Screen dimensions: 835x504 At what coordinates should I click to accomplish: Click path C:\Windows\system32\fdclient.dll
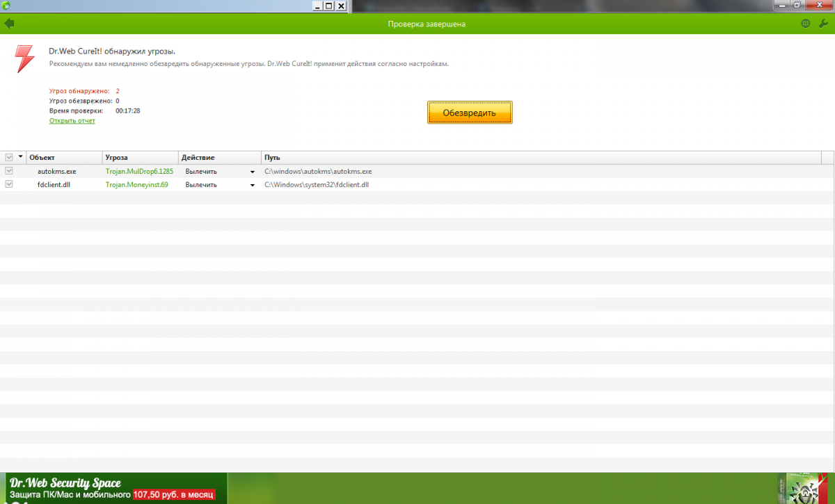click(x=317, y=185)
